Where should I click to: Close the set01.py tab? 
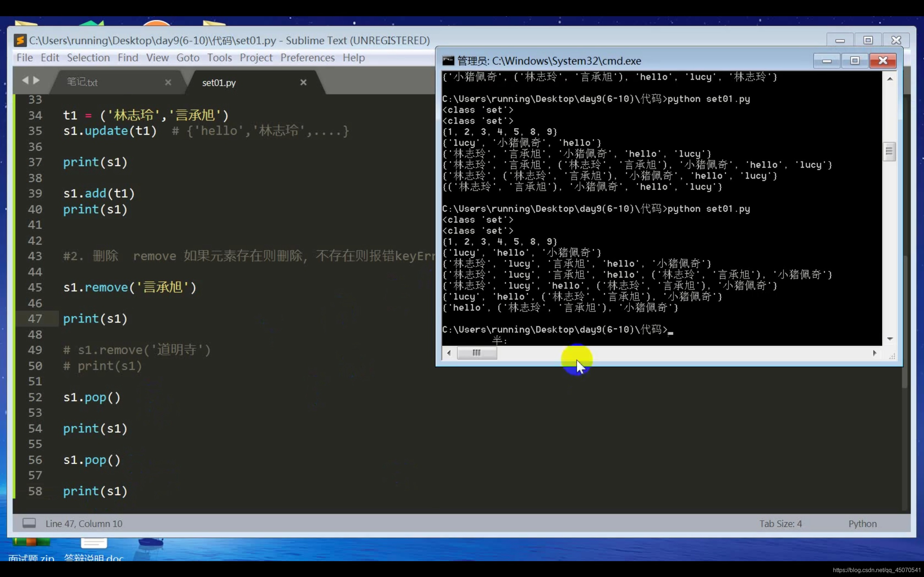(303, 82)
